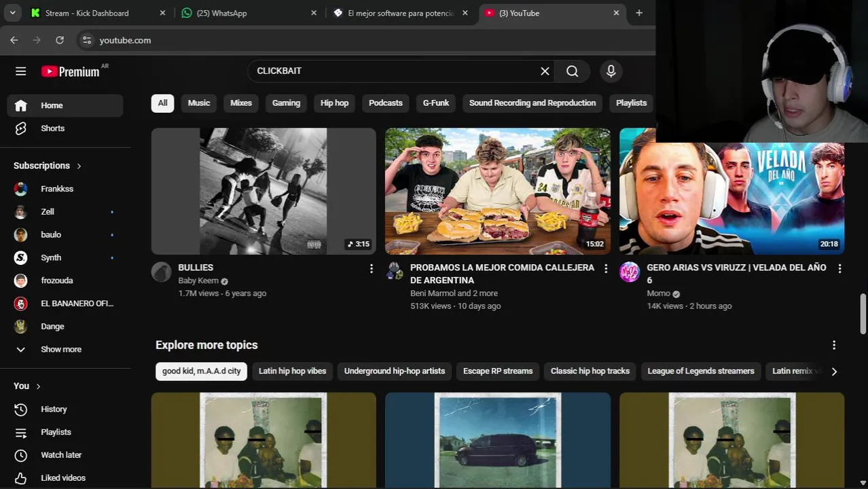This screenshot has width=868, height=489.
Task: Click the magnifier search button
Action: [573, 71]
